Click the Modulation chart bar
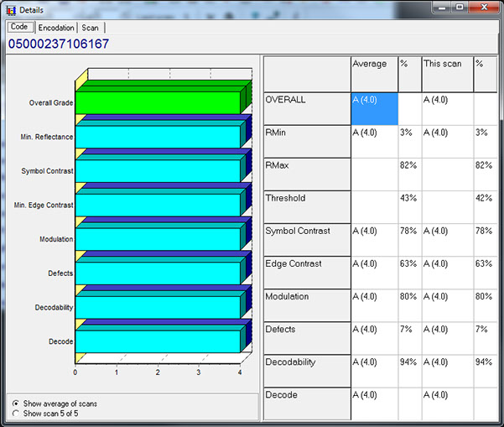The width and height of the screenshot is (504, 427). click(158, 239)
